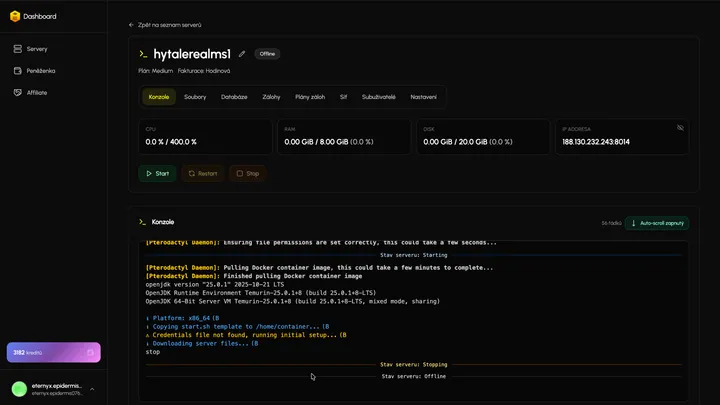The image size is (720, 405).
Task: Open the Peněženka wallet page
Action: [x=38, y=71]
